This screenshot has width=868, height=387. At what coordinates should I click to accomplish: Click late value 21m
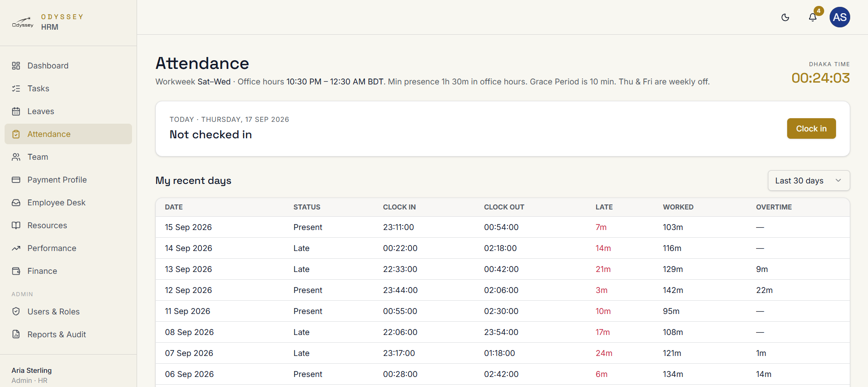[603, 269]
